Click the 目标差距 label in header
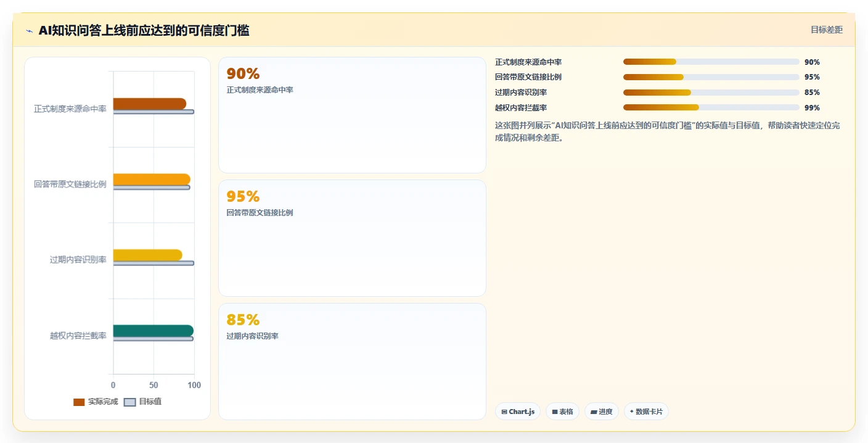The width and height of the screenshot is (868, 443). coord(826,30)
